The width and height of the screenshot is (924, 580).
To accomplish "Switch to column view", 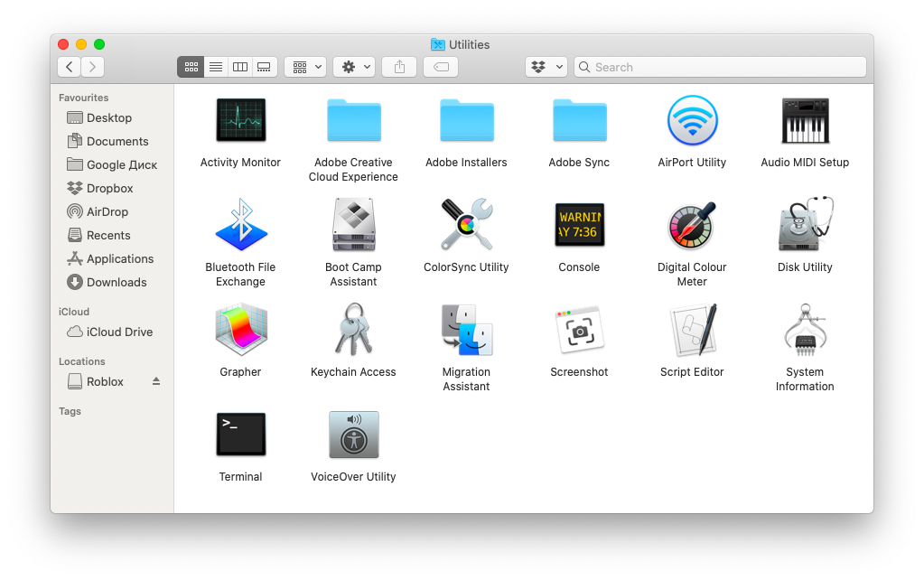I will pyautogui.click(x=240, y=67).
